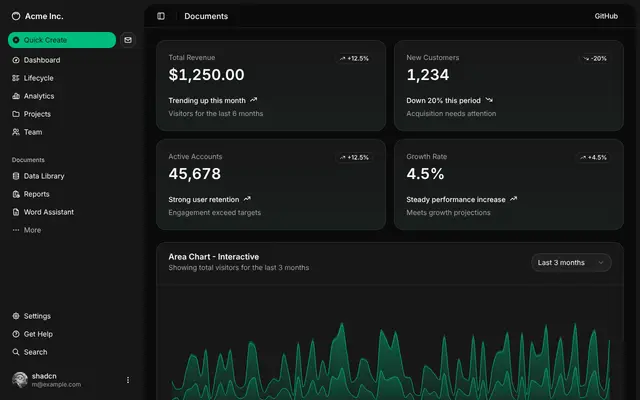Click the shadcn user avatar

[x=20, y=380]
